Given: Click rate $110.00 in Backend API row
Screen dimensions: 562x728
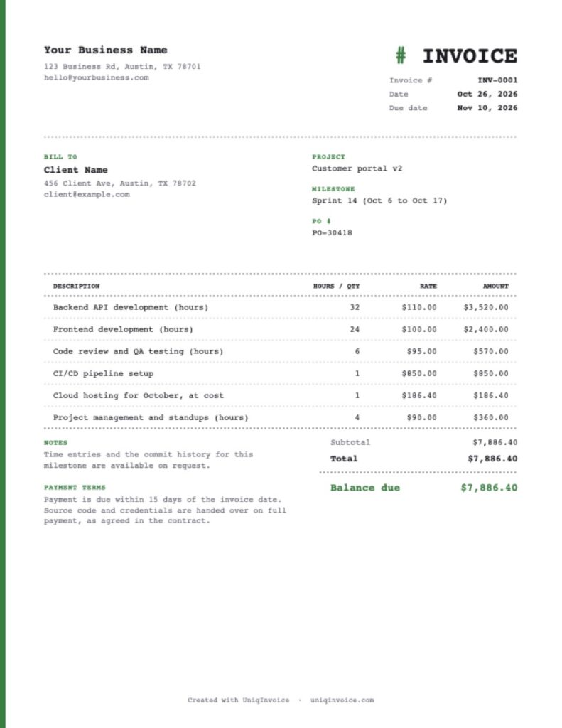Looking at the screenshot, I should 419,307.
